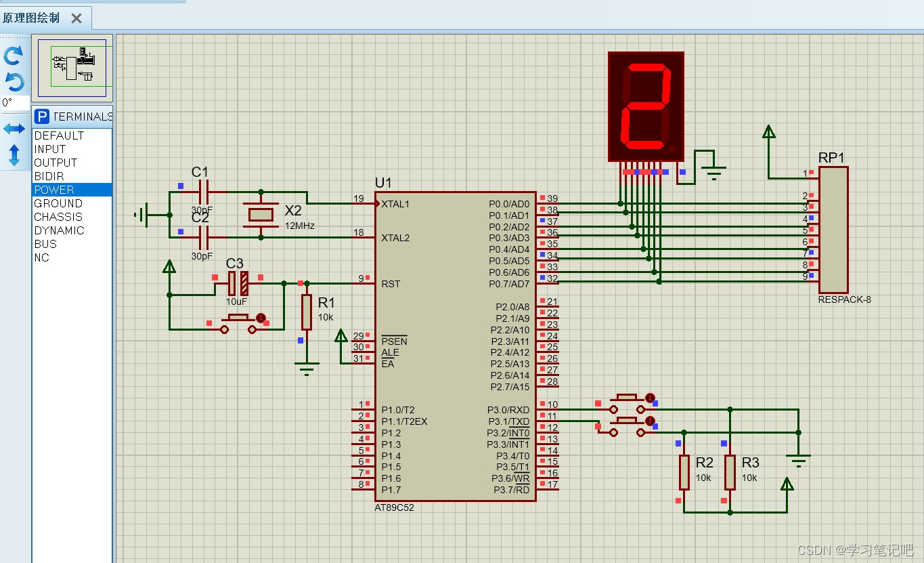Click the horizontal mirror flip icon
Viewport: 924px width, 563px height.
point(14,128)
